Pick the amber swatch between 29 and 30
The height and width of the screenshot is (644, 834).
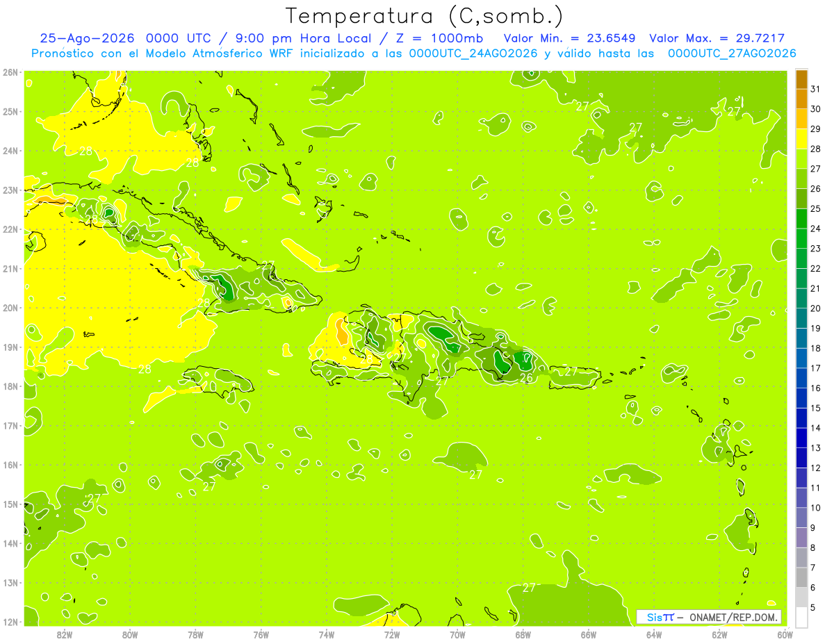(801, 119)
